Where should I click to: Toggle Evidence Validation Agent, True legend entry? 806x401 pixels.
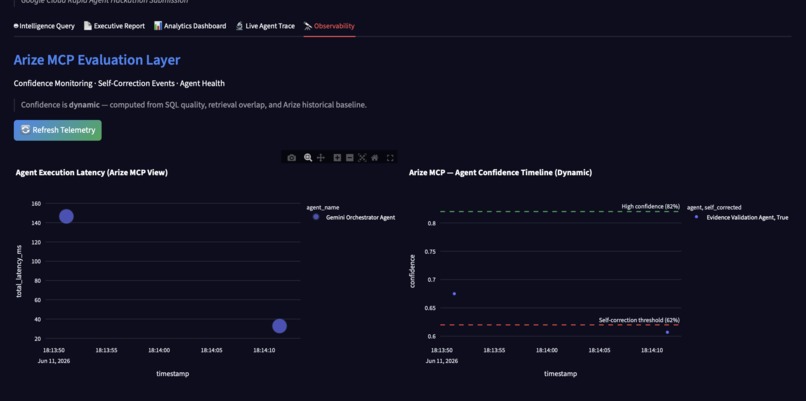tap(741, 217)
